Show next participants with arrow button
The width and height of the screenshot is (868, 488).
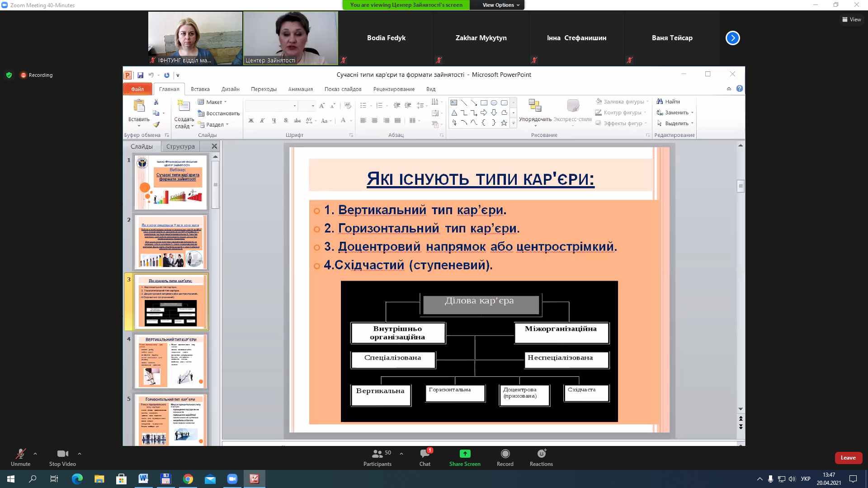[732, 38]
